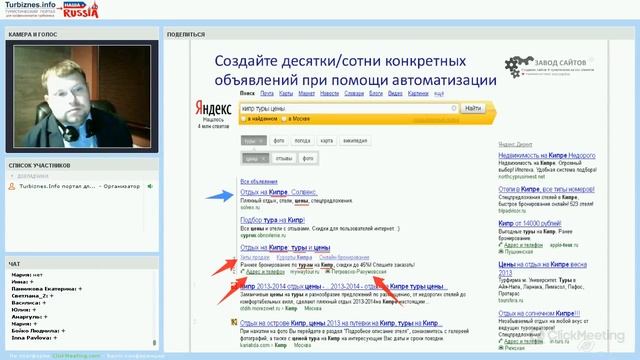Open the Новости service tab
This screenshot has width=640, height=360.
tap(329, 93)
